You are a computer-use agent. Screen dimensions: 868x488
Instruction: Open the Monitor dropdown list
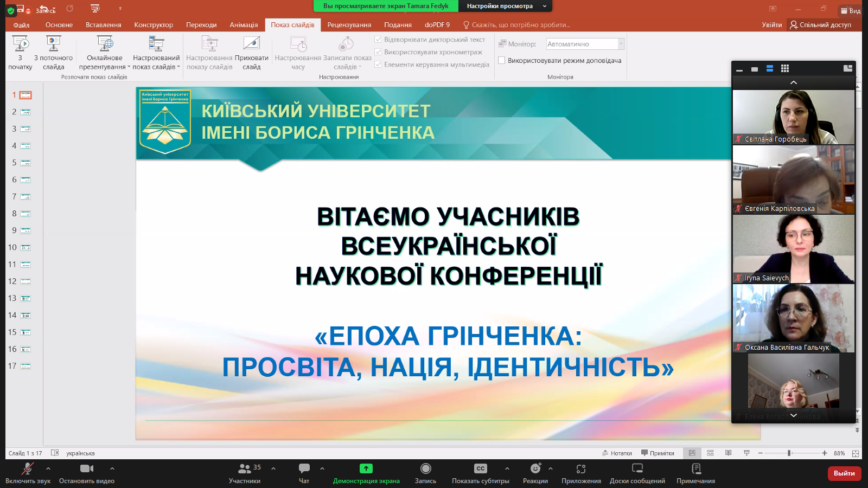[621, 44]
